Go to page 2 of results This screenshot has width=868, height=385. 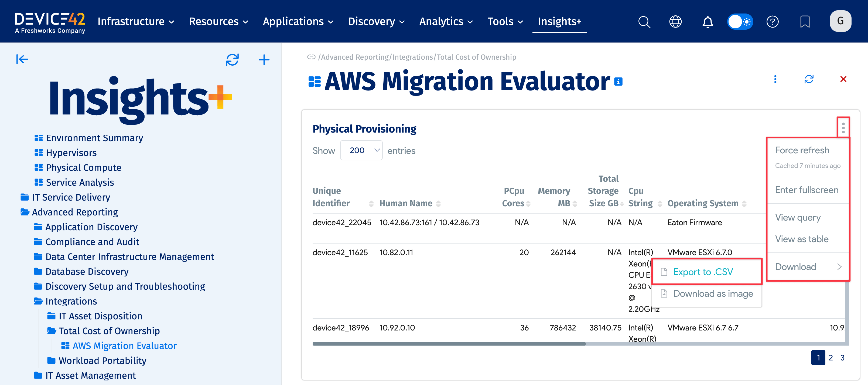831,357
